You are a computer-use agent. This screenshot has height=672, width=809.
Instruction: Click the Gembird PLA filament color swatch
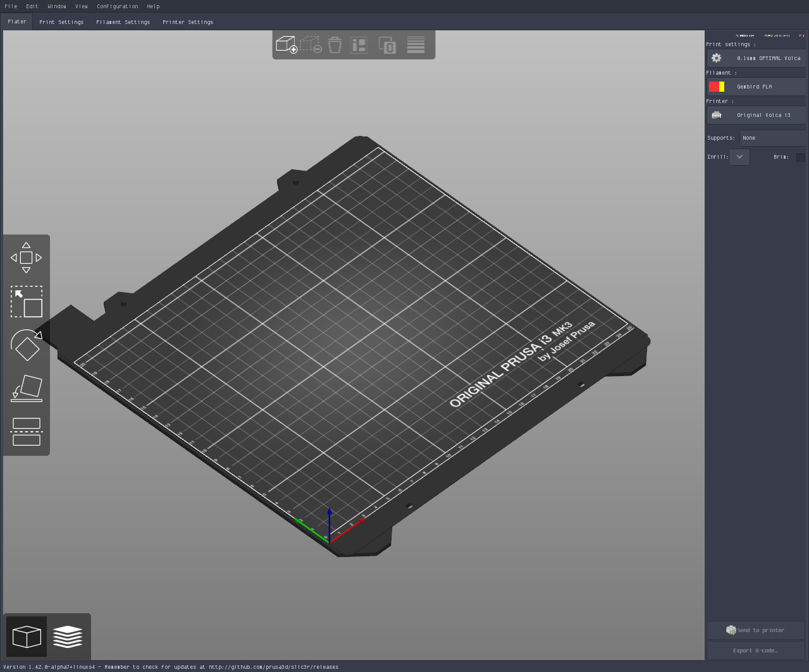(717, 86)
